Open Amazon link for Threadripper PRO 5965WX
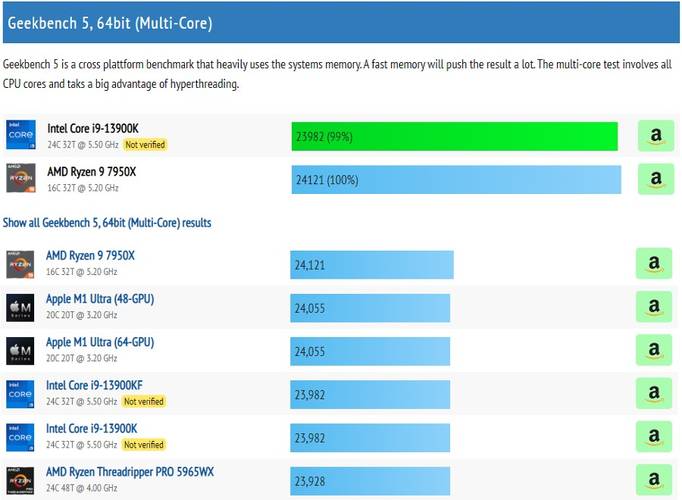682x500 pixels. [x=654, y=480]
